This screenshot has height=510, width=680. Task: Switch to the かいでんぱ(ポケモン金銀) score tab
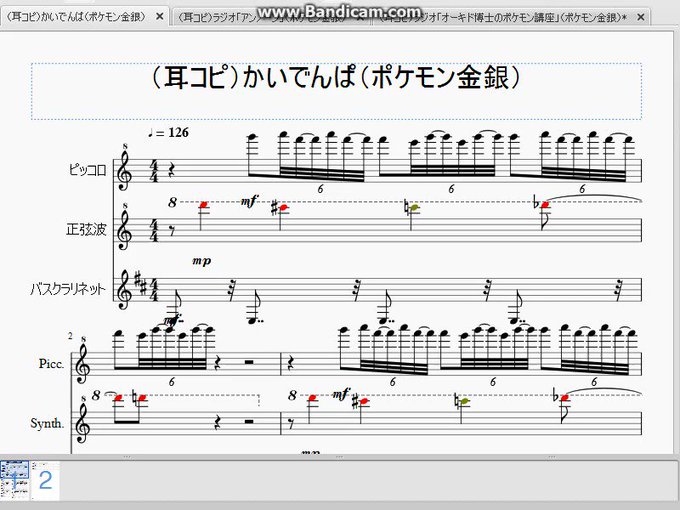pos(78,17)
